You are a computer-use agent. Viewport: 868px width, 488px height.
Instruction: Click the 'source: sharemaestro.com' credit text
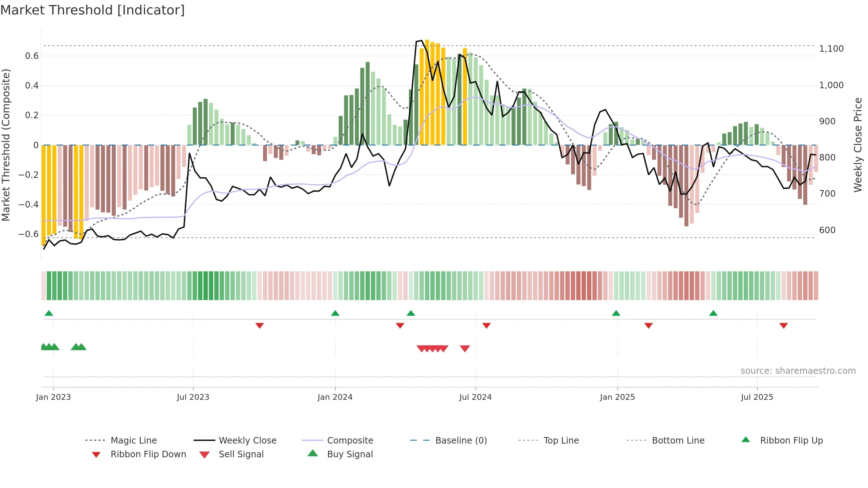[x=798, y=371]
